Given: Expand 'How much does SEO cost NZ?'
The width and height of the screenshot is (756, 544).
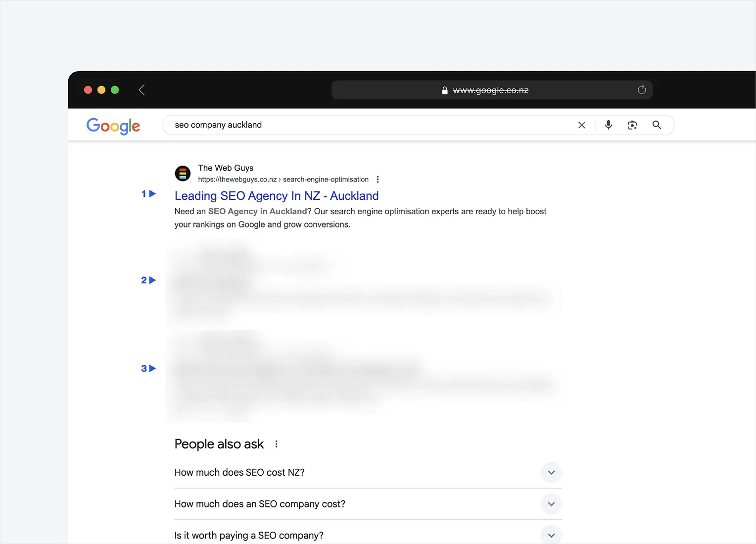Looking at the screenshot, I should click(551, 473).
